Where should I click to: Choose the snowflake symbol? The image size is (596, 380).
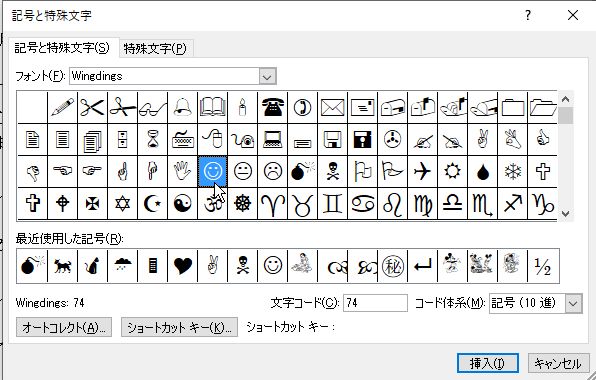(512, 171)
